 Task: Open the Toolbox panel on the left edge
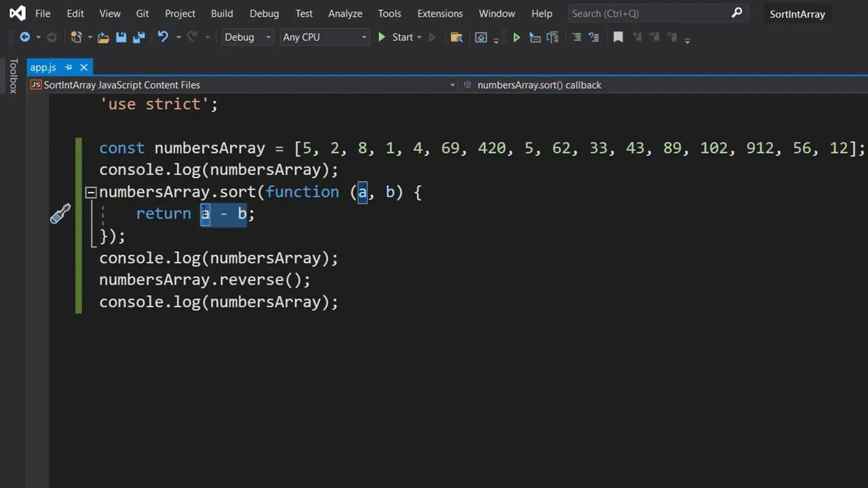[x=12, y=76]
